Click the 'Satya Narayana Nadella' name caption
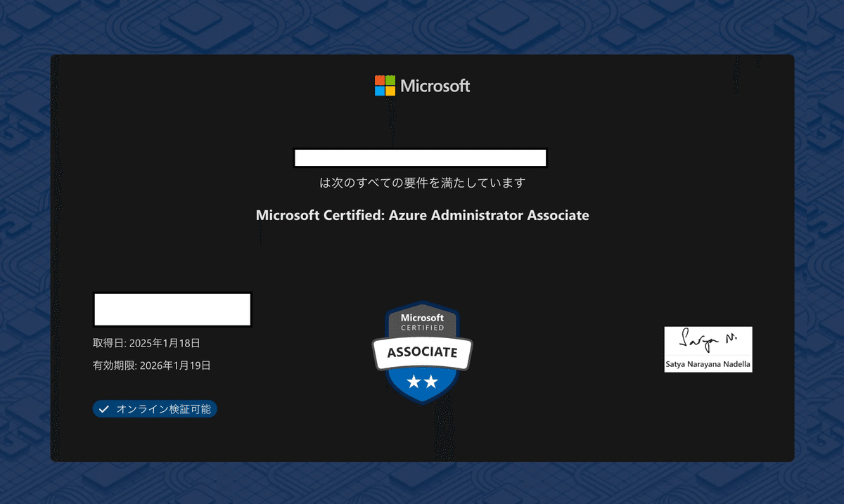Screen dimensions: 844x504 pyautogui.click(x=708, y=365)
